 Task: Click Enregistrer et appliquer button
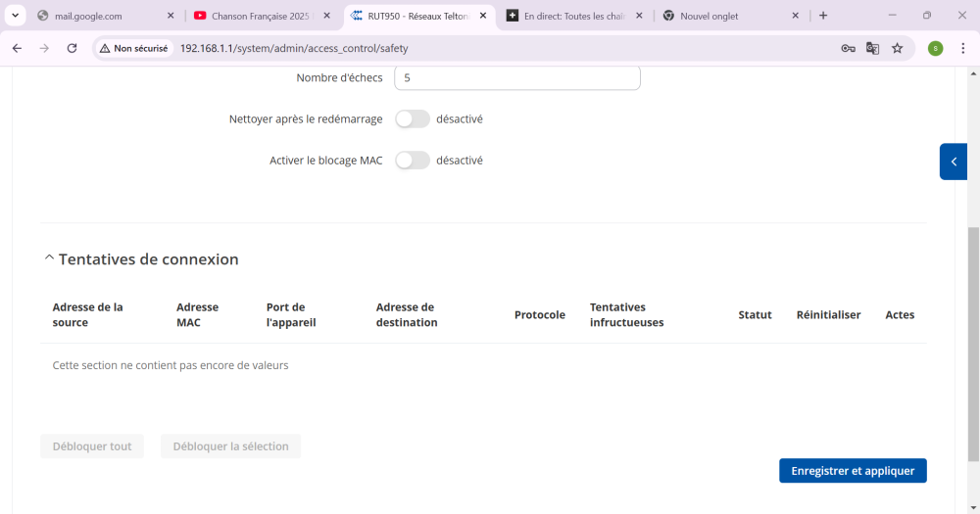(853, 471)
